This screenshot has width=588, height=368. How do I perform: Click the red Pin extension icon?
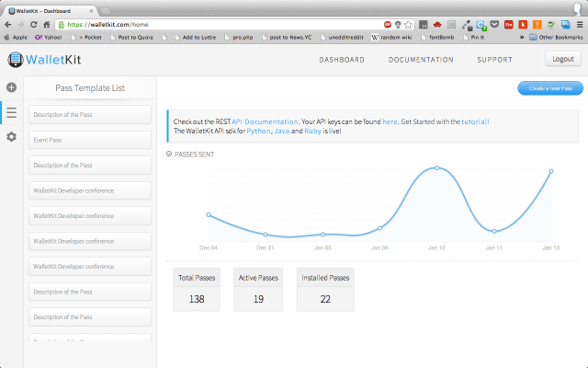[x=508, y=25]
